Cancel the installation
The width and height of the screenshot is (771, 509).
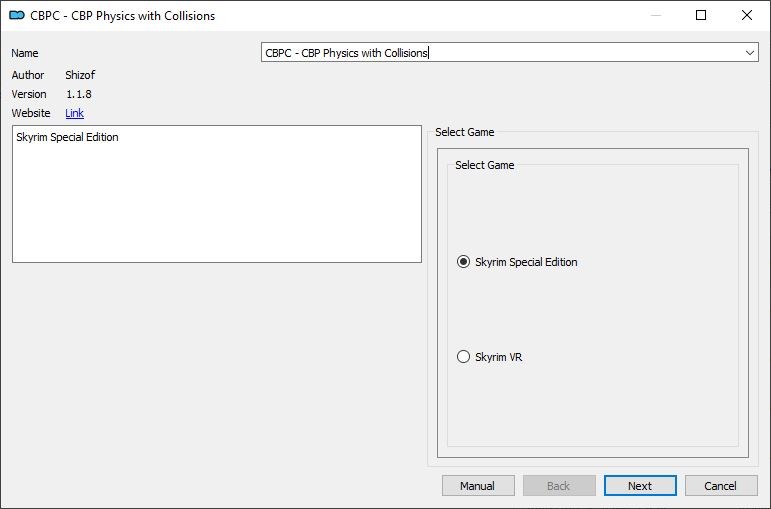tap(720, 486)
